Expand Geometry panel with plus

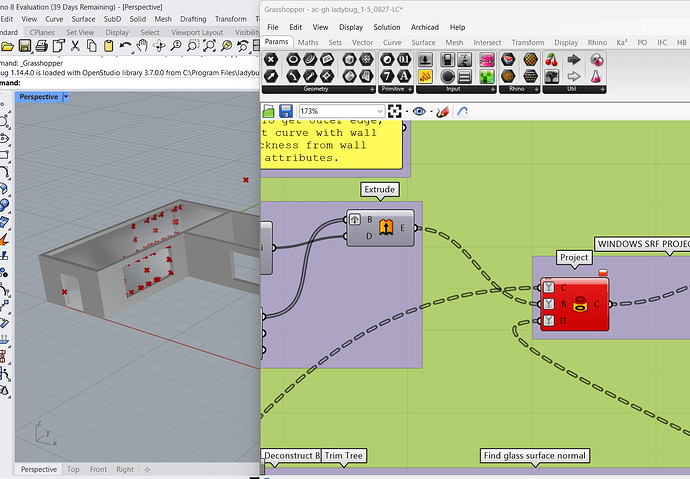coord(372,89)
